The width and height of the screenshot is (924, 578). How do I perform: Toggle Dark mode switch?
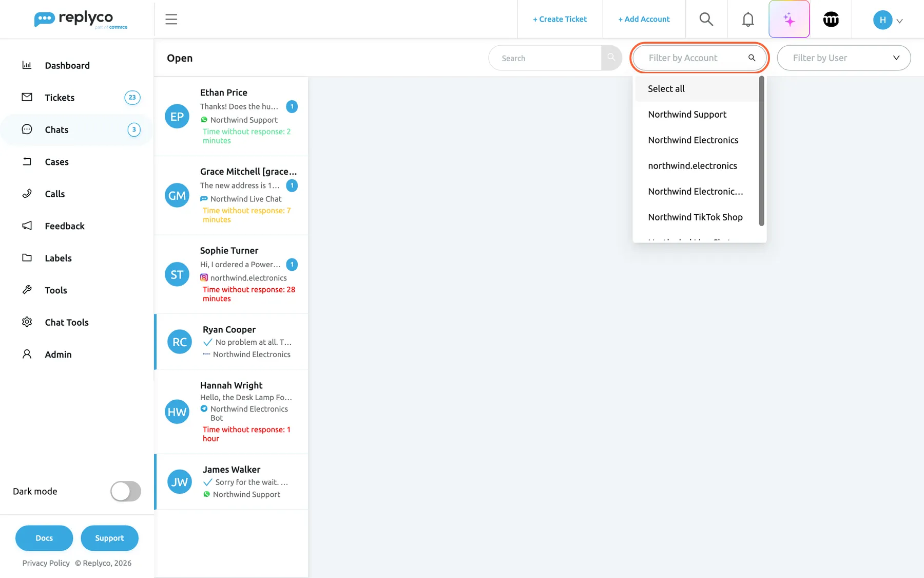click(x=126, y=491)
